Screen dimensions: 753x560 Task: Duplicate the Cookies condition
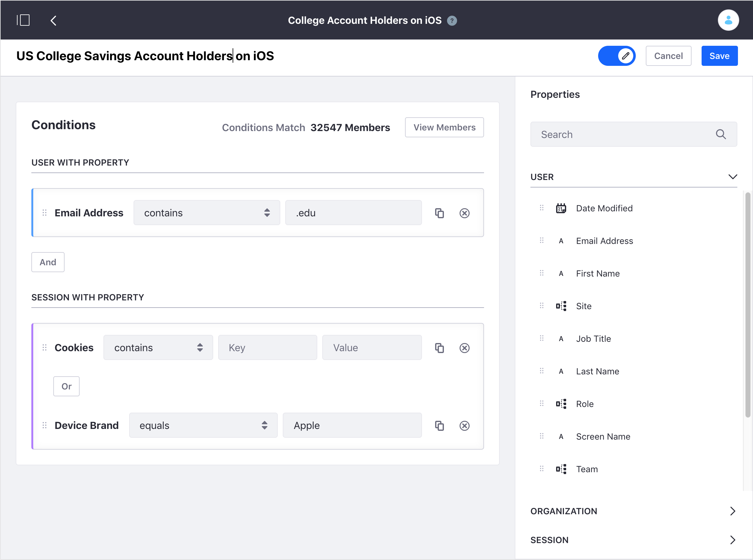click(439, 348)
